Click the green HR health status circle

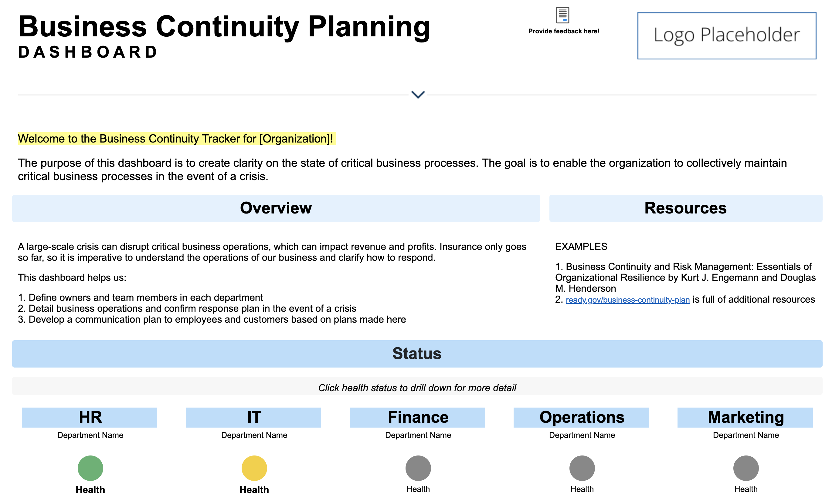pos(90,468)
